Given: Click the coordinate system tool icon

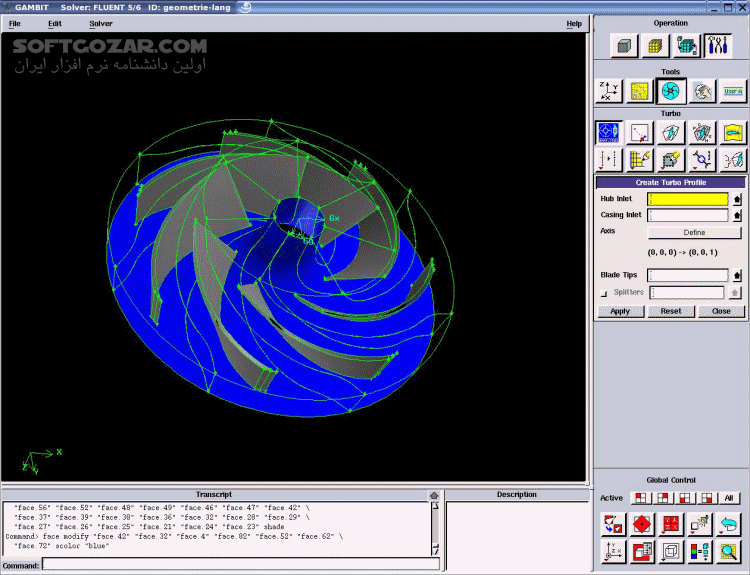Looking at the screenshot, I should (609, 92).
